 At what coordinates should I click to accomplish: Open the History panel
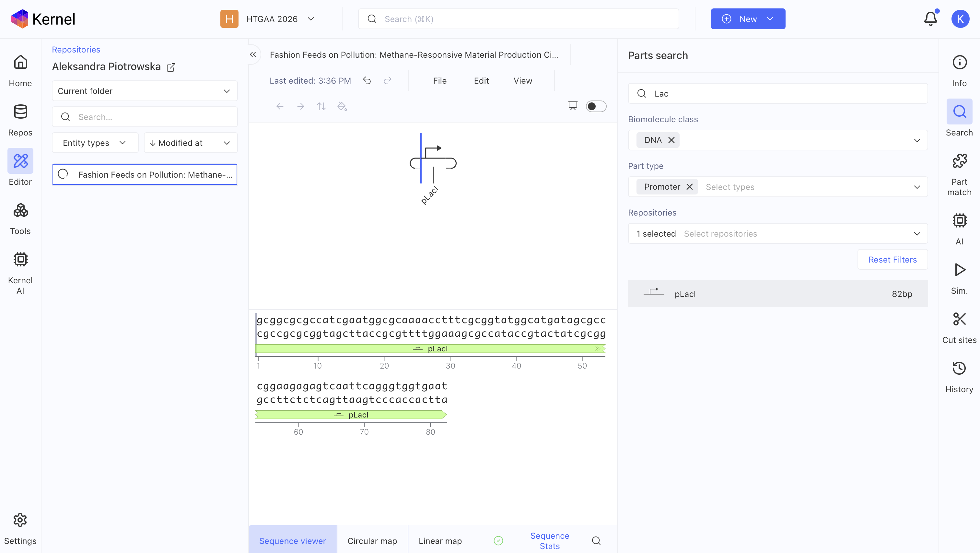[x=960, y=377]
